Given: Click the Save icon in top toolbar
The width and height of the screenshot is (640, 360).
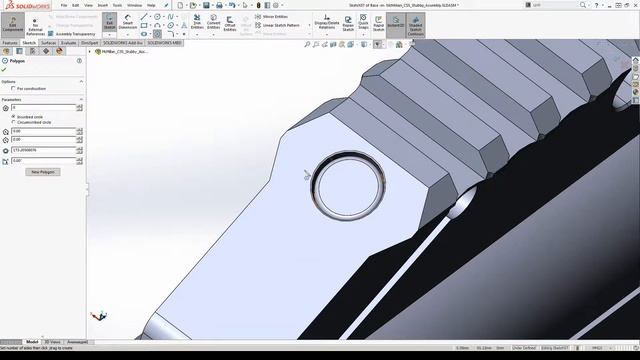Looking at the screenshot, I should pyautogui.click(x=206, y=5).
